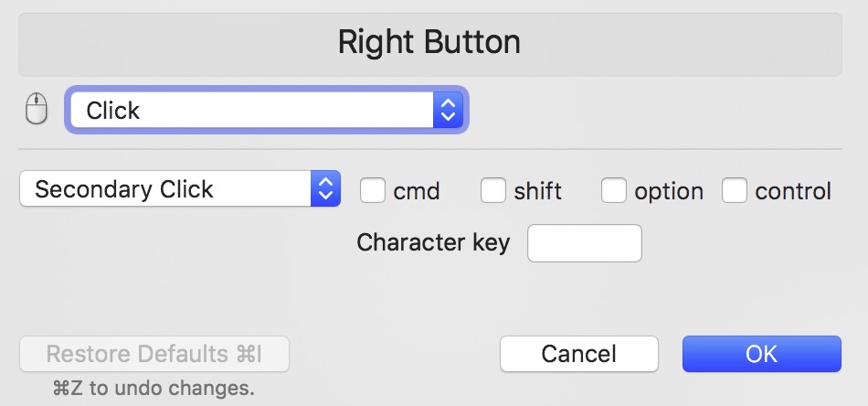The height and width of the screenshot is (406, 868).
Task: Click the 'cmd' checkbox label text
Action: [x=417, y=191]
